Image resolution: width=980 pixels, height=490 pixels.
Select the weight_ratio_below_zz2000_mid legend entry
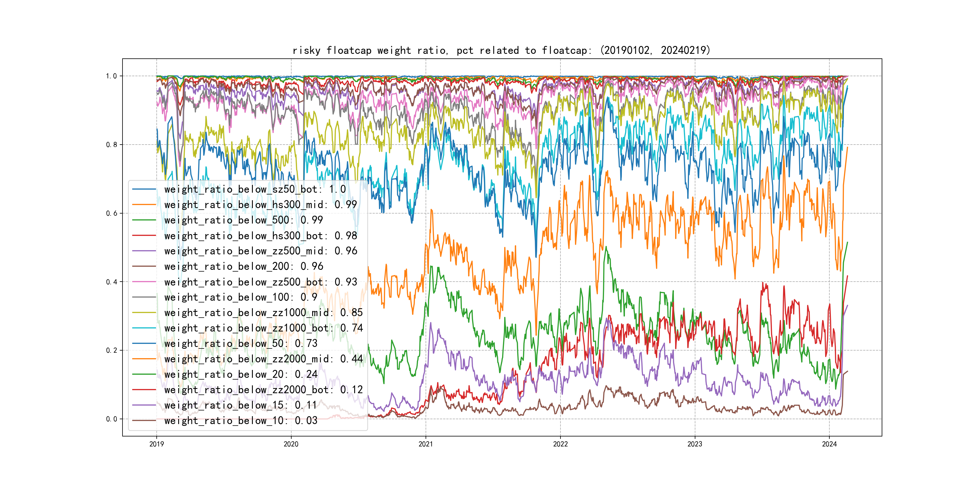[x=263, y=359]
